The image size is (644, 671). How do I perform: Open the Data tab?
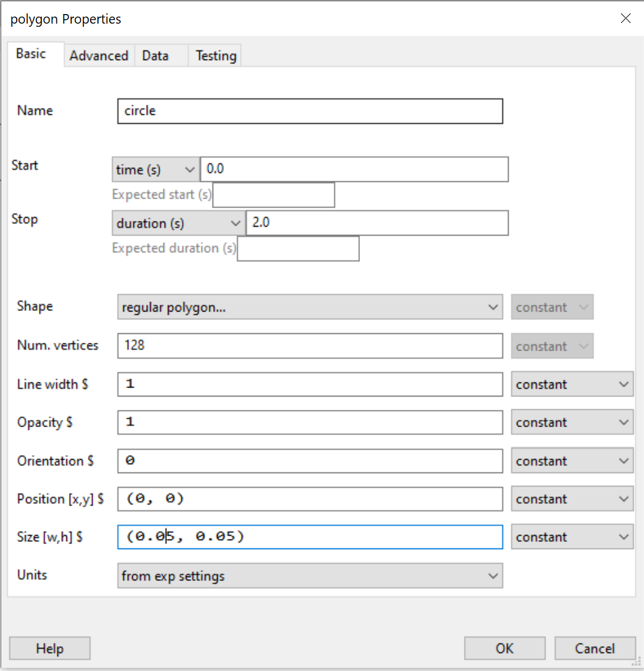point(155,56)
